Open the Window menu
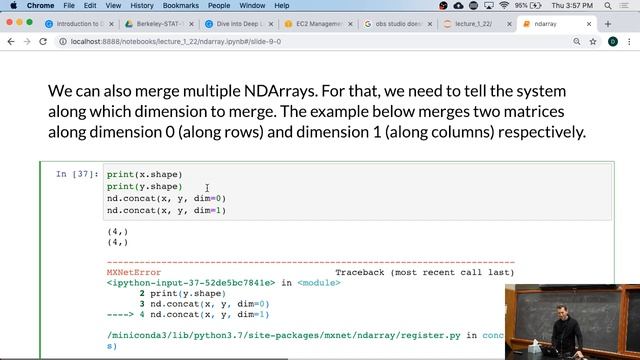 click(252, 5)
